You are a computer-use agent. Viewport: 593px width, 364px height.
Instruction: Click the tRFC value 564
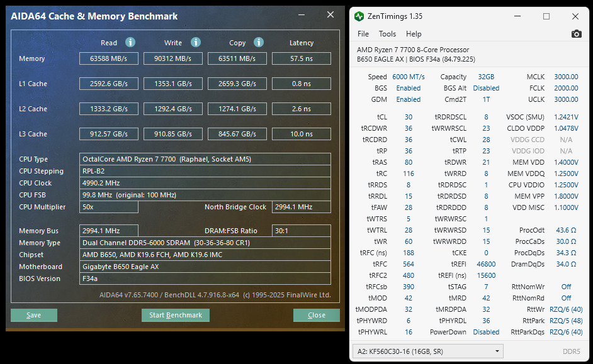[x=409, y=264]
